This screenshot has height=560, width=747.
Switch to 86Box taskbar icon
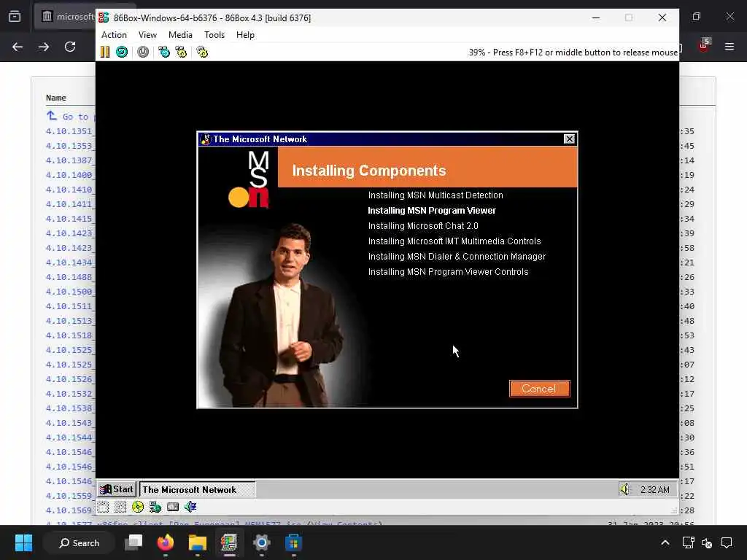pyautogui.click(x=229, y=542)
